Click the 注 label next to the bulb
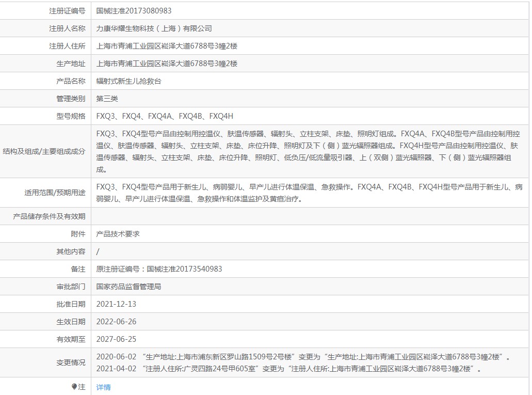Image resolution: width=532 pixels, height=395 pixels. coord(82,387)
